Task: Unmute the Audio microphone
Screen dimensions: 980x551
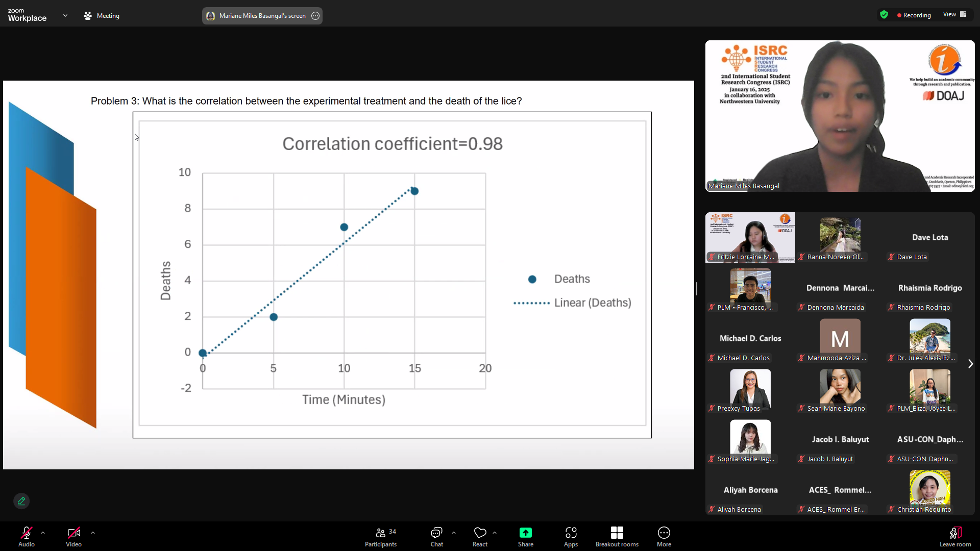Action: (x=27, y=533)
